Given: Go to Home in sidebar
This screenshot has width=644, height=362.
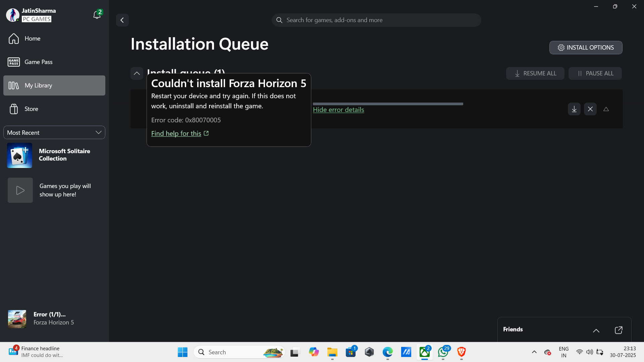Looking at the screenshot, I should click(x=32, y=39).
